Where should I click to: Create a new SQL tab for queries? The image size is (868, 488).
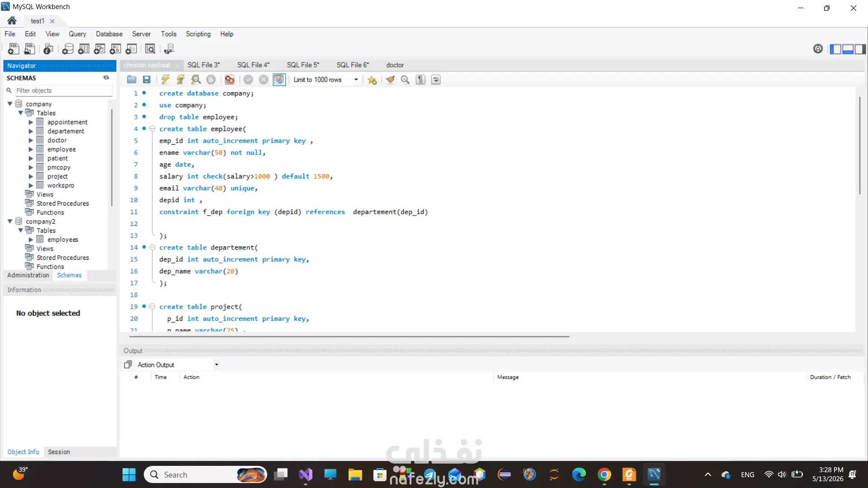14,49
